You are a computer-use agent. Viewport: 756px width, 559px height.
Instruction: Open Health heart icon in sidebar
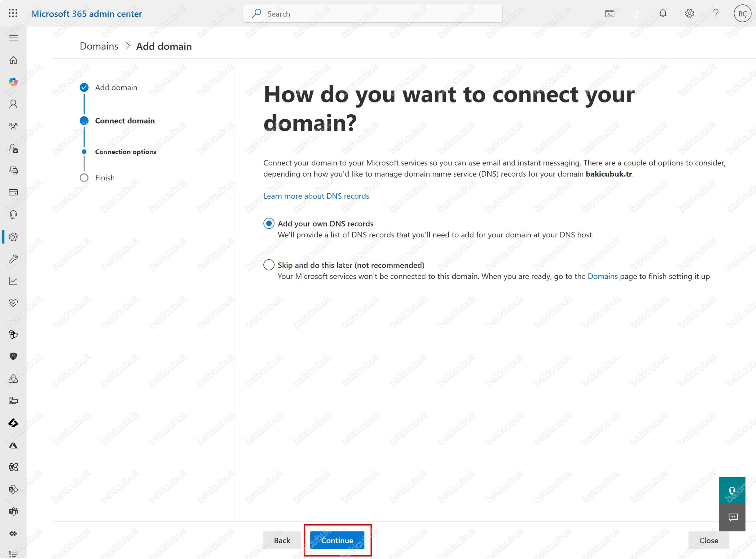13,303
